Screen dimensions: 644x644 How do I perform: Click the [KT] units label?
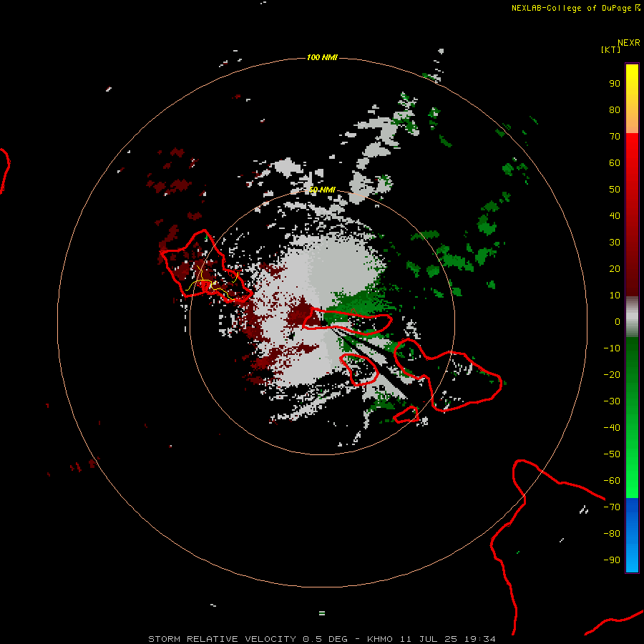(x=610, y=49)
